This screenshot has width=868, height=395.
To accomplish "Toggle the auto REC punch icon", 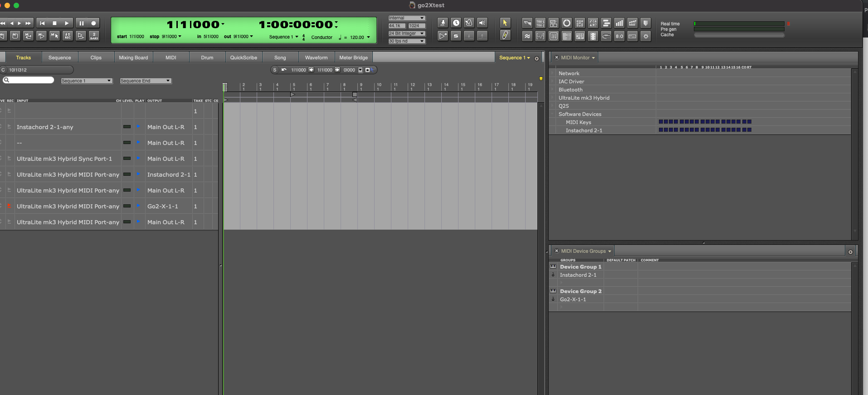I will point(68,36).
